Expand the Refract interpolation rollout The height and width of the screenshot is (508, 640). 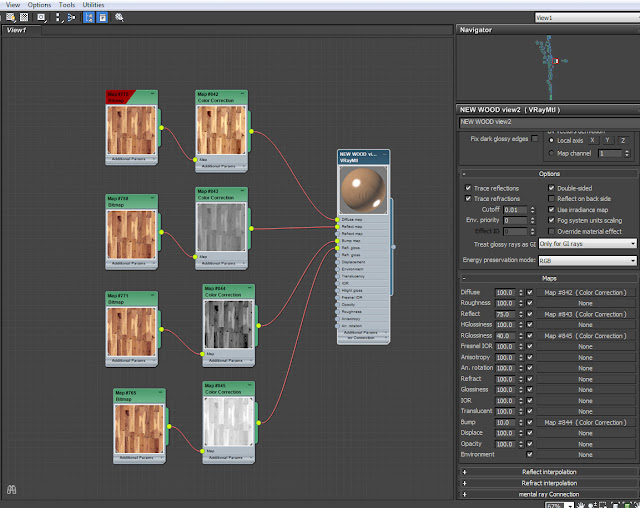coord(548,483)
